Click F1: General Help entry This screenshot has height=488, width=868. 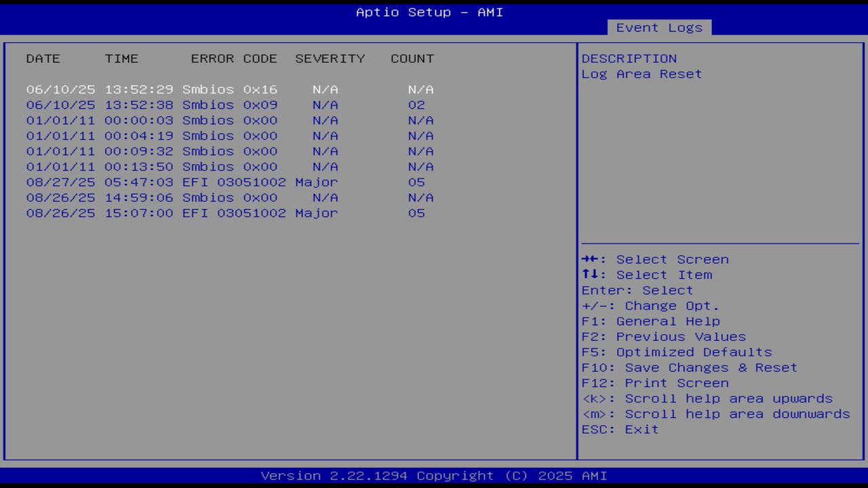650,321
